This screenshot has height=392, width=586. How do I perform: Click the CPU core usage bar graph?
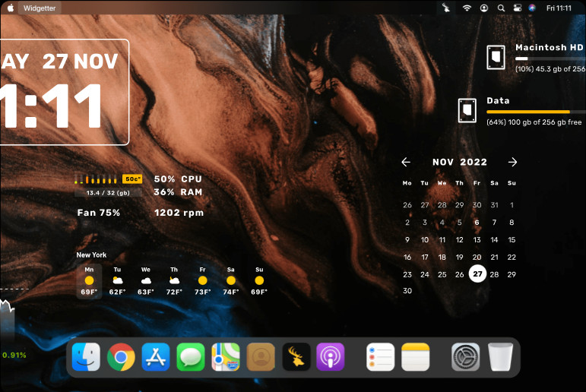tap(96, 179)
